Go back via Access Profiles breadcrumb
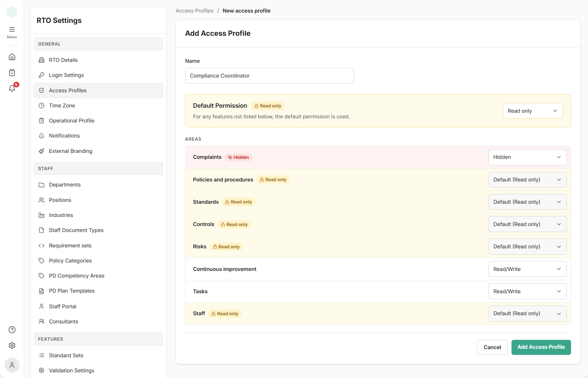This screenshot has width=588, height=378. [x=194, y=11]
